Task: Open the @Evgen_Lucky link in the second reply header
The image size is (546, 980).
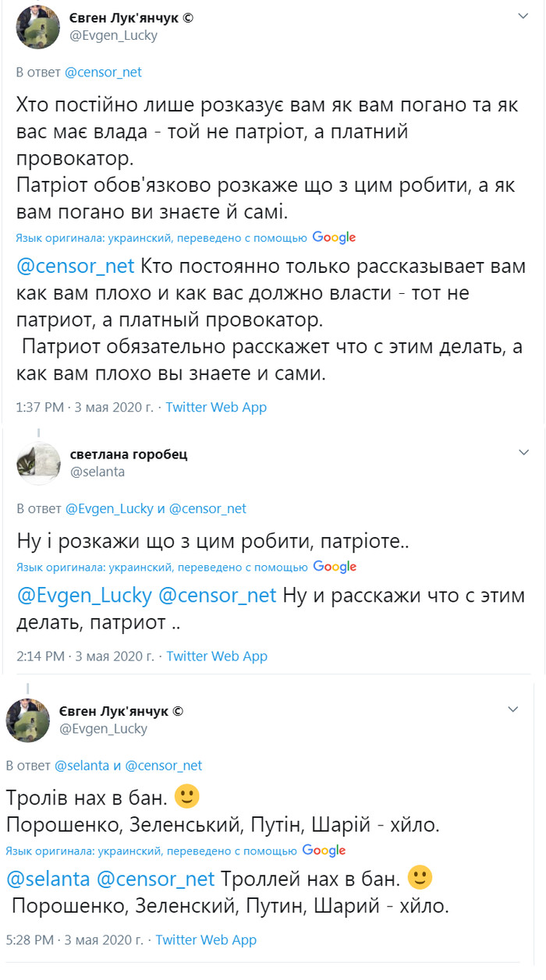Action: (x=109, y=509)
